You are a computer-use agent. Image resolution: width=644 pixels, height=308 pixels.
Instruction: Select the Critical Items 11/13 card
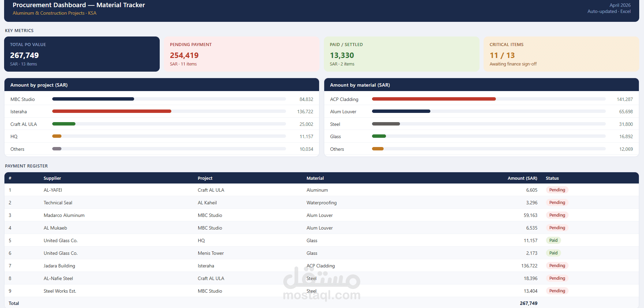[561, 54]
